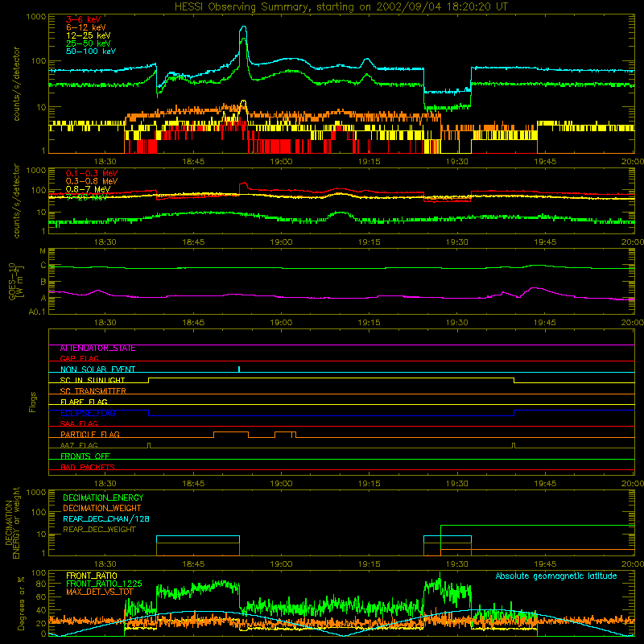Click the green '25-50 keV' legend label
This screenshot has width=644, height=644.
pos(89,43)
